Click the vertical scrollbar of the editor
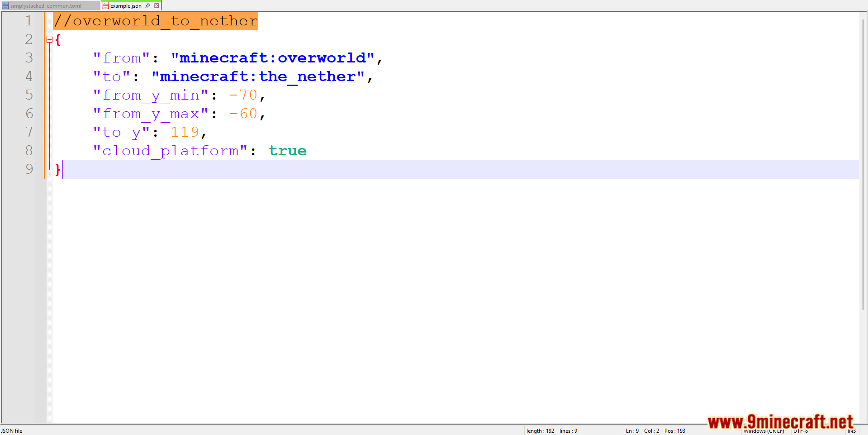868x435 pixels. coord(863,163)
